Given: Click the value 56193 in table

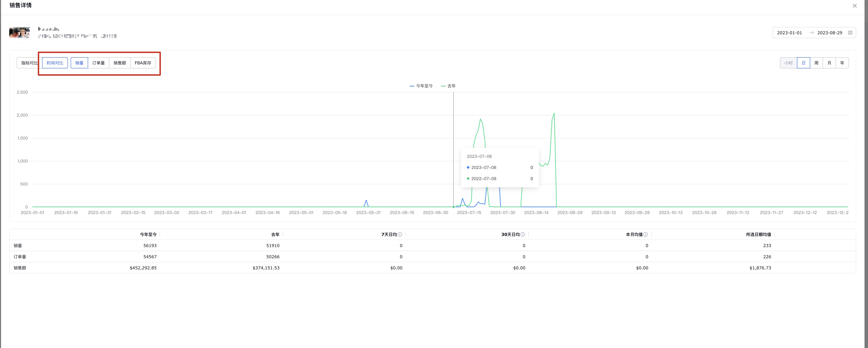Looking at the screenshot, I should coord(150,246).
